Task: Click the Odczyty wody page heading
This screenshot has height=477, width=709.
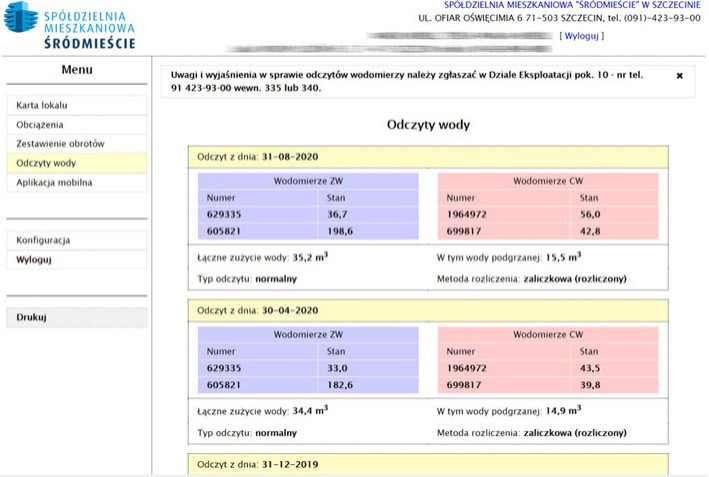Action: click(x=428, y=125)
